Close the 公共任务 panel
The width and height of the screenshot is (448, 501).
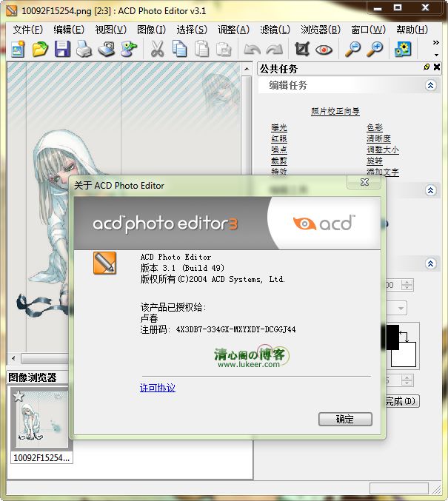[x=437, y=67]
